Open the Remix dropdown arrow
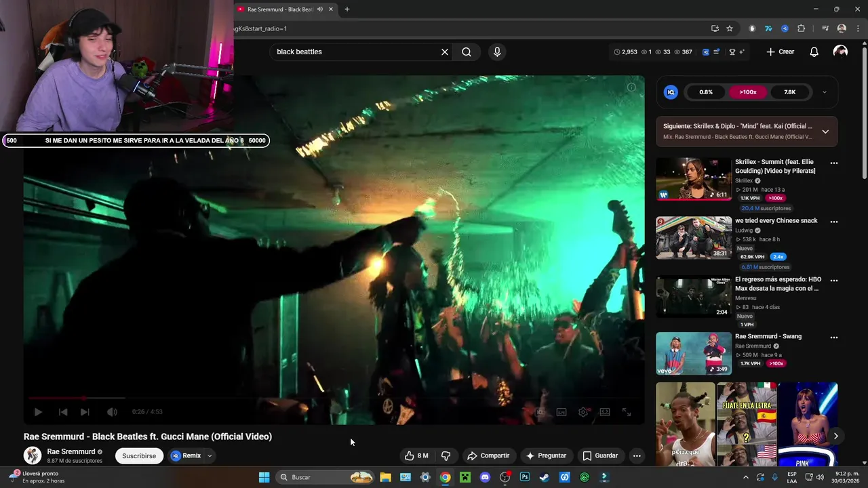The image size is (868, 488). 210,455
